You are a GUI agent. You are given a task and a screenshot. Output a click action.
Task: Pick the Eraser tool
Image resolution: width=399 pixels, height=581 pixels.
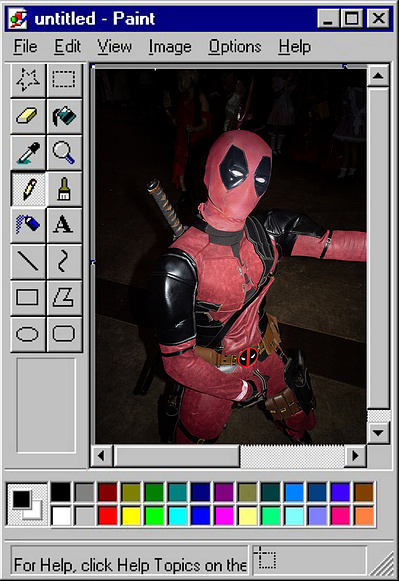(28, 116)
